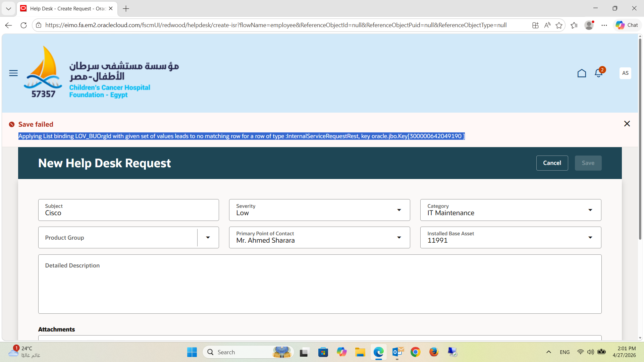Open a new browser tab
The image size is (644, 362).
coord(126,9)
